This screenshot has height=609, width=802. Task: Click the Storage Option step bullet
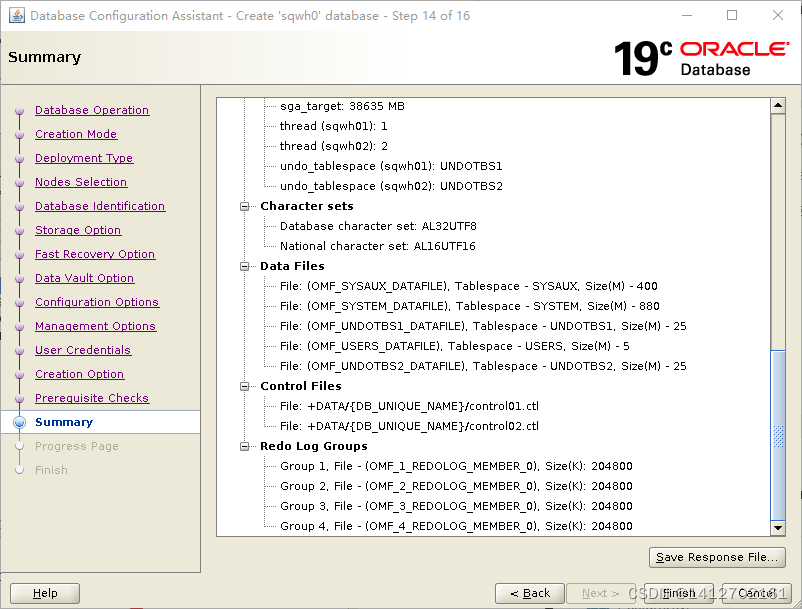pos(19,231)
